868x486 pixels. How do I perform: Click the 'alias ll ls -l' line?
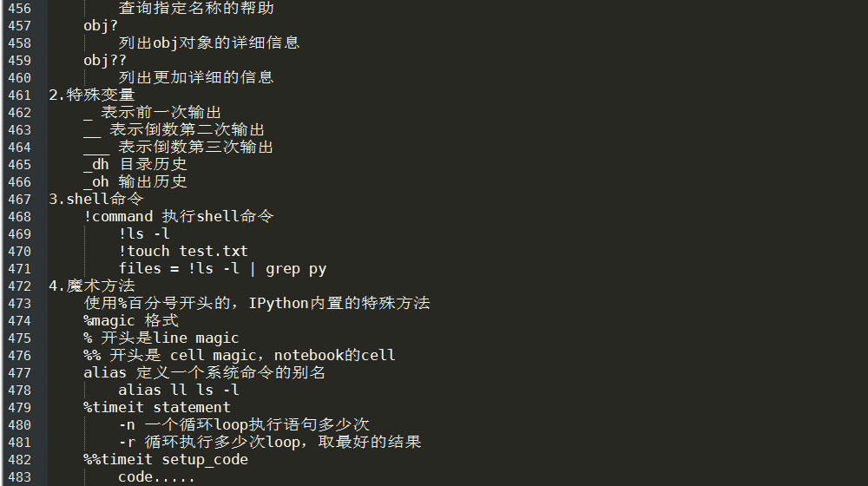pyautogui.click(x=179, y=391)
